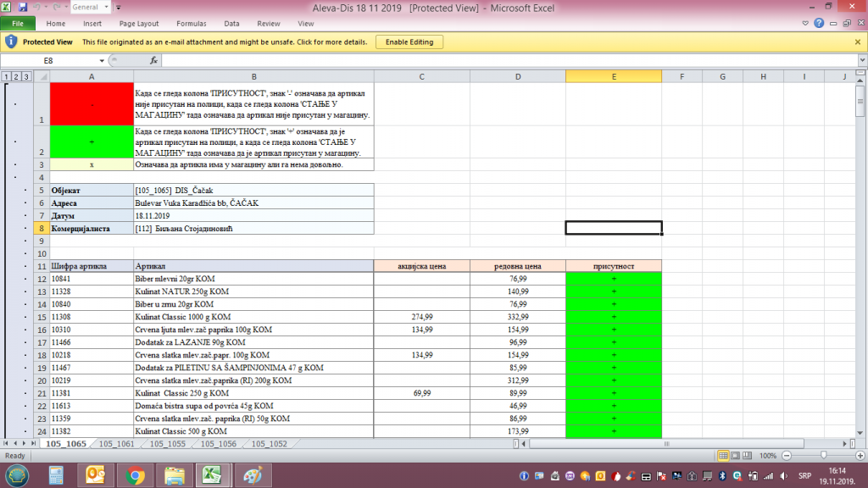Click the Enable Editing button
868x488 pixels.
point(409,42)
